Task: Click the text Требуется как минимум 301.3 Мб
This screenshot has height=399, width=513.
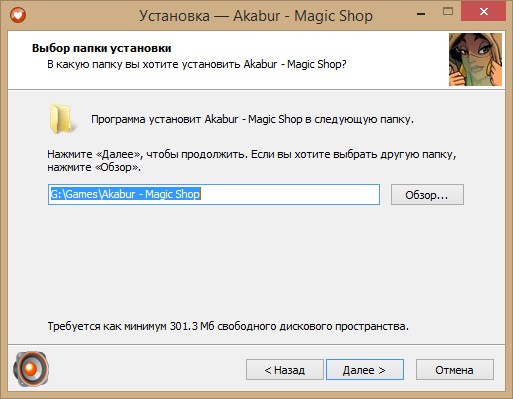Action: 131,326
